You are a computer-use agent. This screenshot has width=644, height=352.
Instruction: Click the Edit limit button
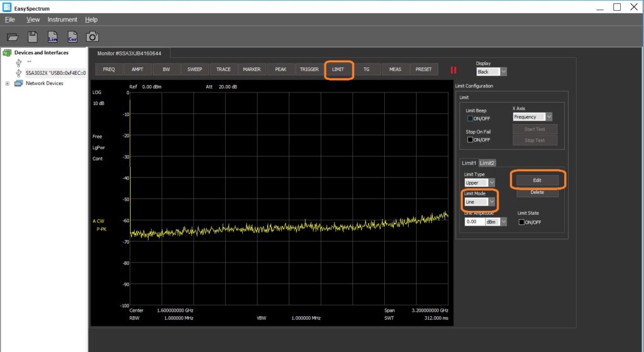pyautogui.click(x=536, y=180)
